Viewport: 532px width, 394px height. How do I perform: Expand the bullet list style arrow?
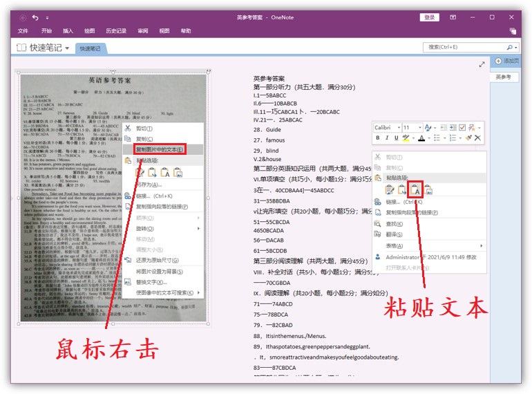(444, 138)
